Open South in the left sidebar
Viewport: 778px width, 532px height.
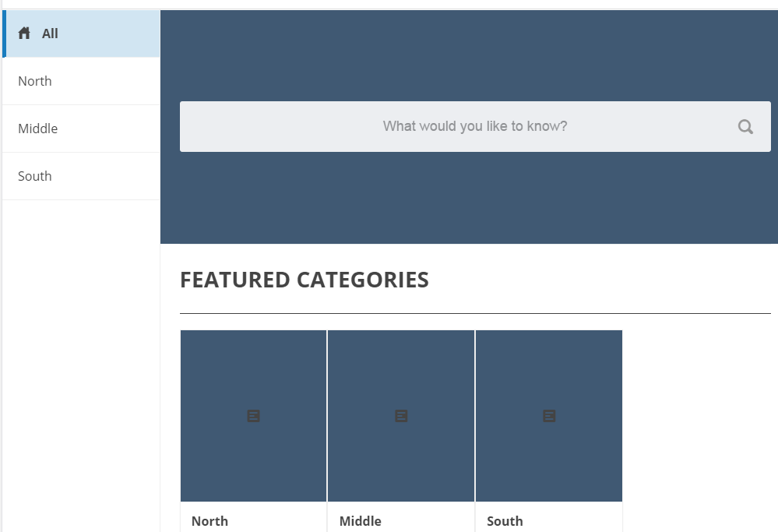[x=35, y=176]
